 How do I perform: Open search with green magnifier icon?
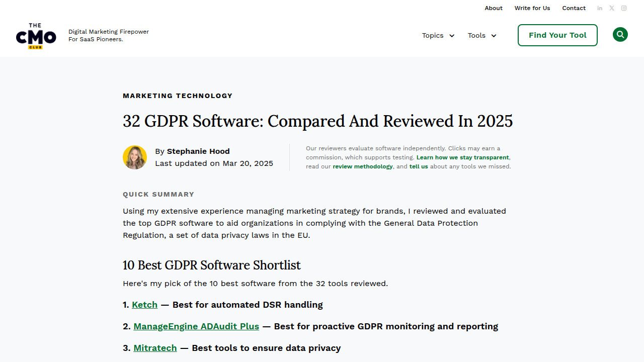pyautogui.click(x=620, y=35)
